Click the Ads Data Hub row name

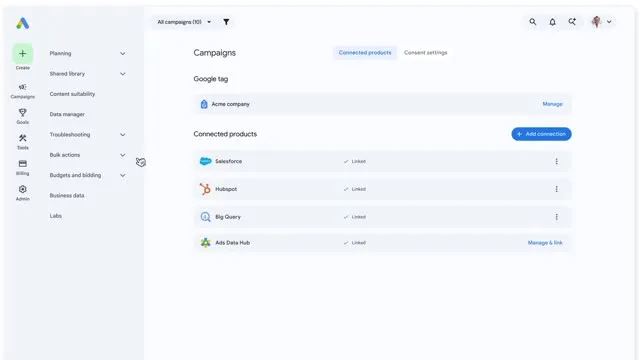(232, 242)
